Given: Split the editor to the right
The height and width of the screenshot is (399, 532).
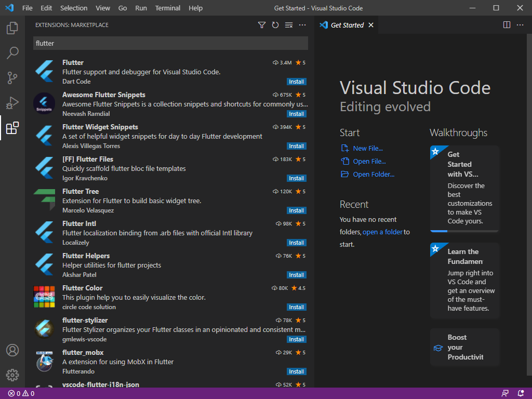Looking at the screenshot, I should coord(507,25).
